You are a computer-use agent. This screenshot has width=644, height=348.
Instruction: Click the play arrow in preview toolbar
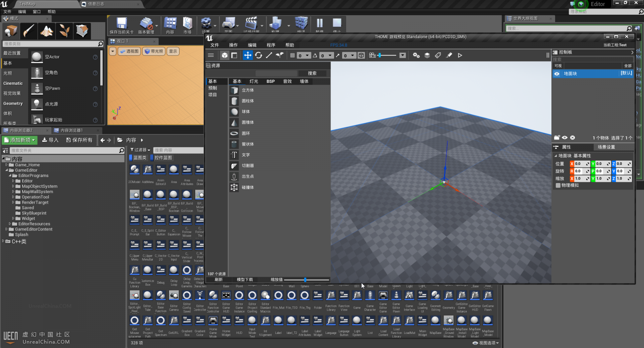pos(460,56)
